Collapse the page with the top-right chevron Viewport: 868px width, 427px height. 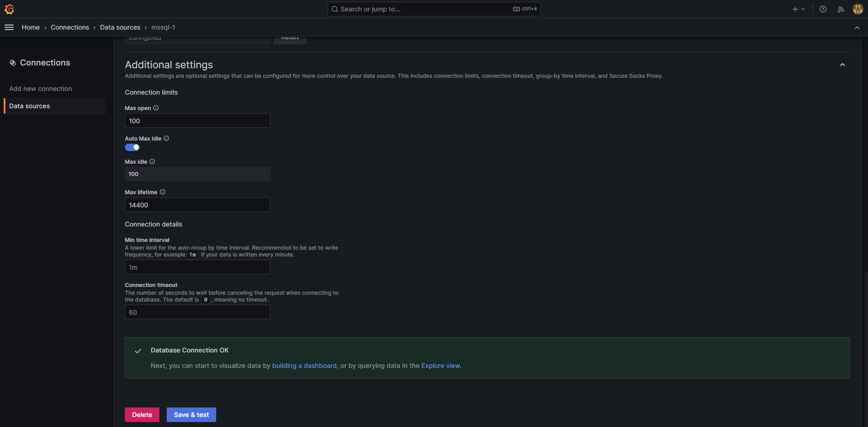(857, 28)
